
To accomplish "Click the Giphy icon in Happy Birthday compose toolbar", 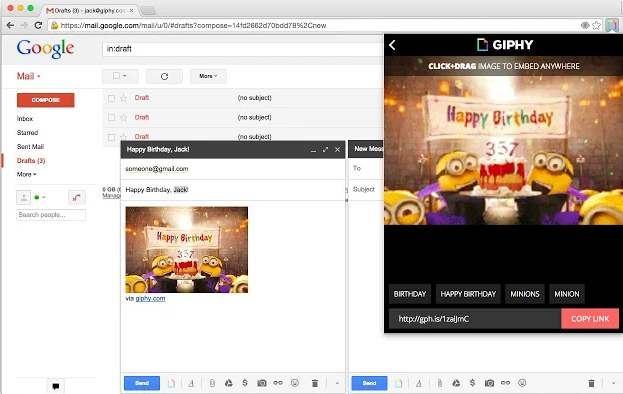I will pos(171,383).
